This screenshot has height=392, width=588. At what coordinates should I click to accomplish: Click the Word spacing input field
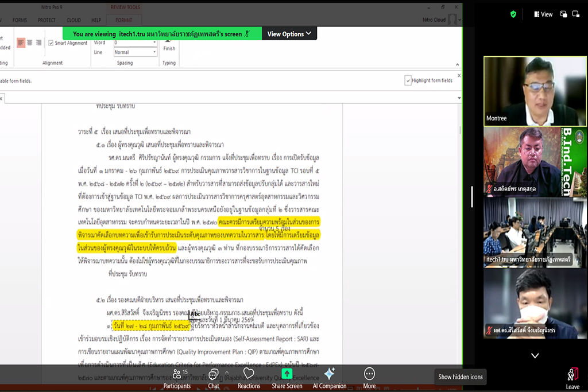click(x=135, y=42)
